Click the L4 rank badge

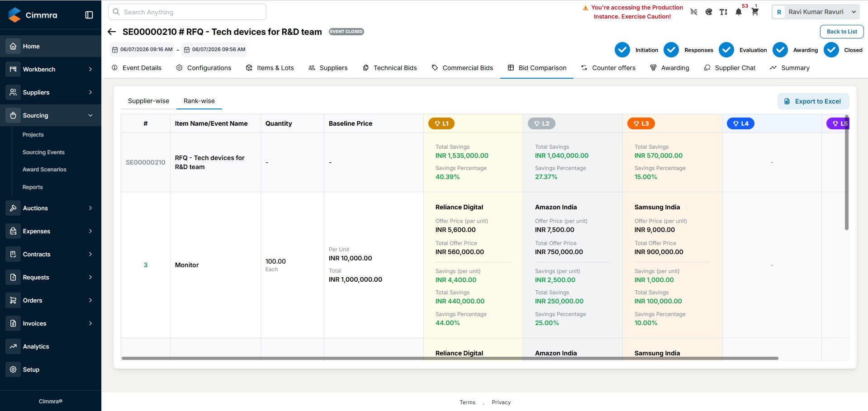(x=740, y=123)
